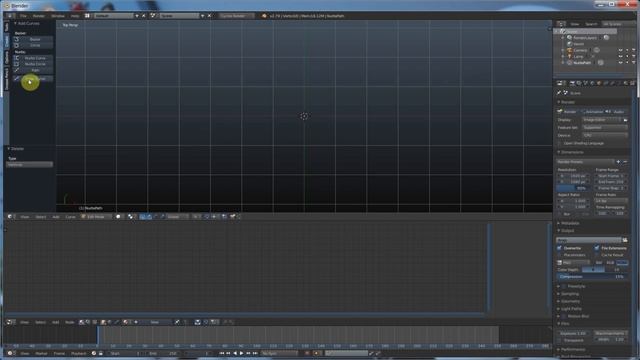Image resolution: width=640 pixels, height=360 pixels.
Task: Open the Window menu
Action: [x=58, y=16]
